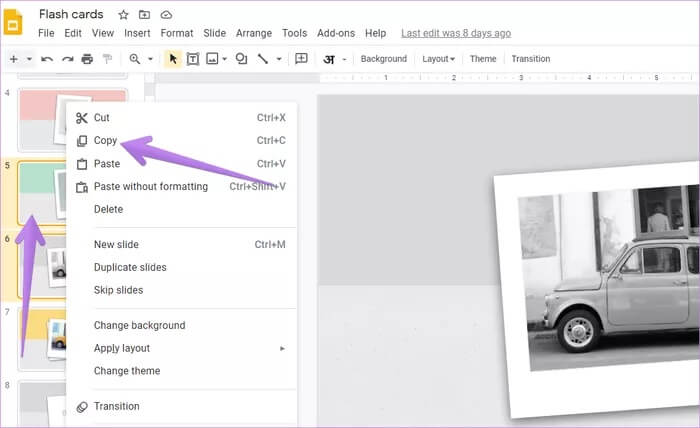Expand the line type dropdown
700x428 pixels.
click(279, 59)
